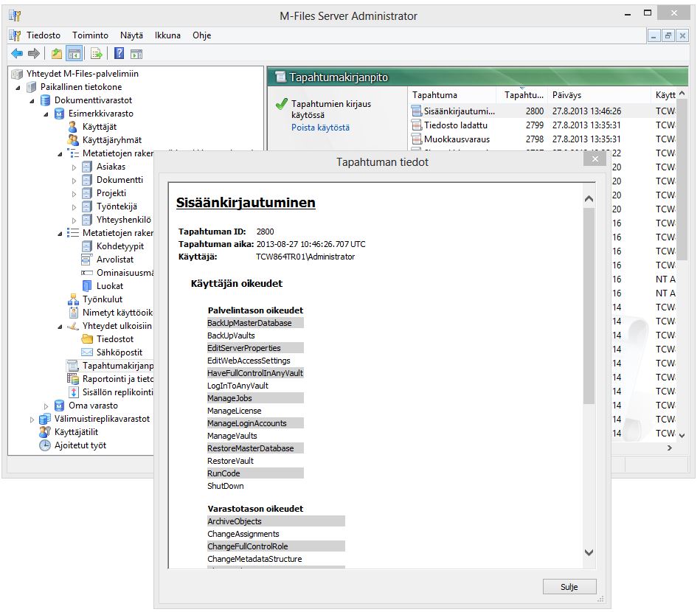Expand the Oma varasto tree node
Viewport: 700px width, 612px height.
pos(46,406)
